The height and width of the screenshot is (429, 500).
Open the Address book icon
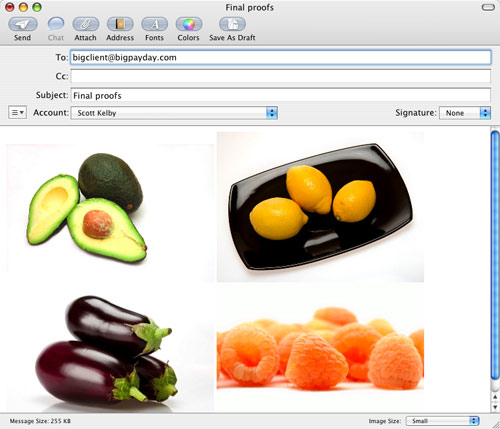pyautogui.click(x=120, y=24)
